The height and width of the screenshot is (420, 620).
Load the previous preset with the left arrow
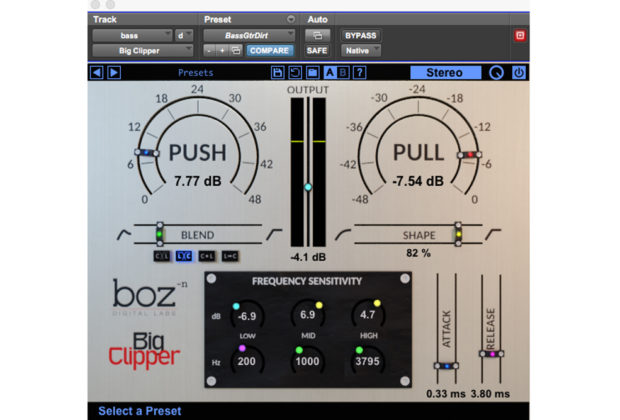(96, 73)
